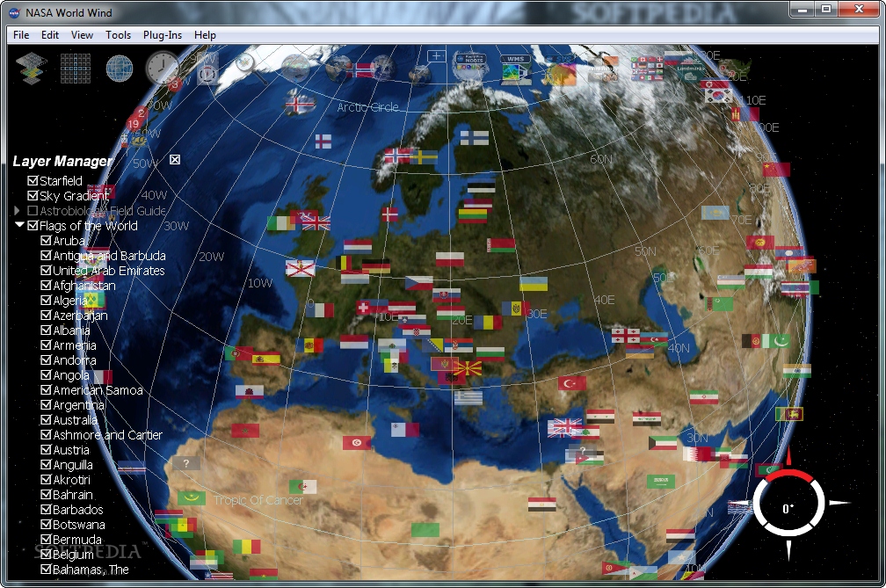
Task: Click the Landmarks toolbar icon
Action: point(691,69)
